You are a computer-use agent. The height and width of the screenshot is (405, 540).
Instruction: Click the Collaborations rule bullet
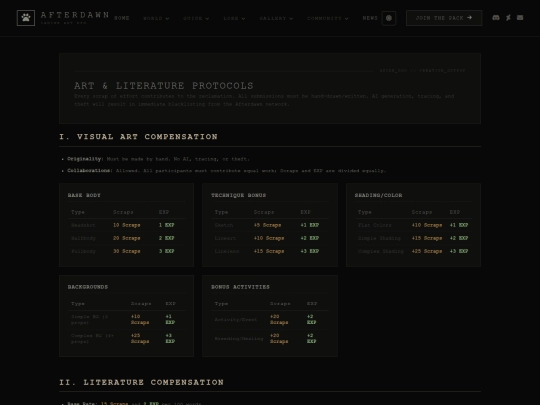tap(227, 170)
